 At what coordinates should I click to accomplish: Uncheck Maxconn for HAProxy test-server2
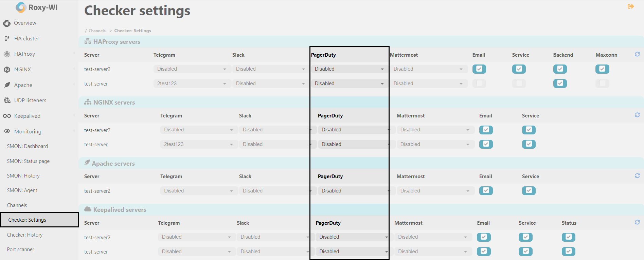(602, 69)
